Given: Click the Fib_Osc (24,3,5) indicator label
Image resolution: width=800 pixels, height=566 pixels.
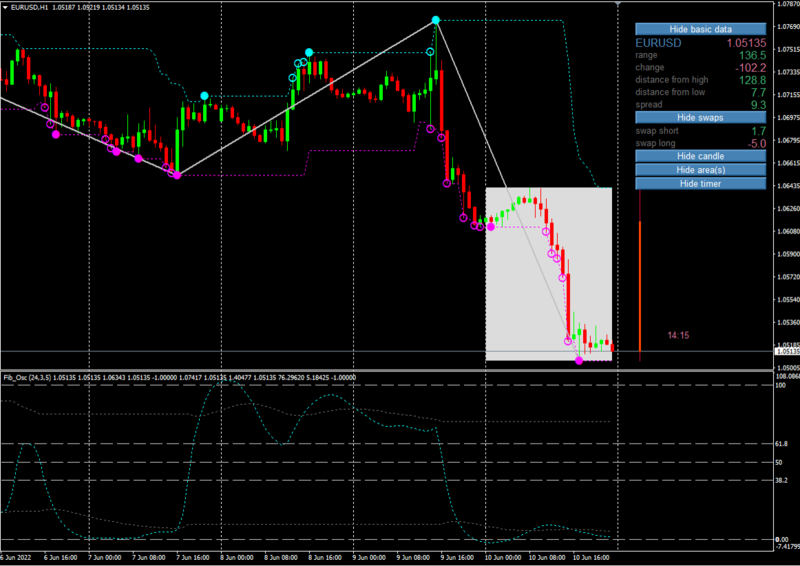Looking at the screenshot, I should click(27, 378).
